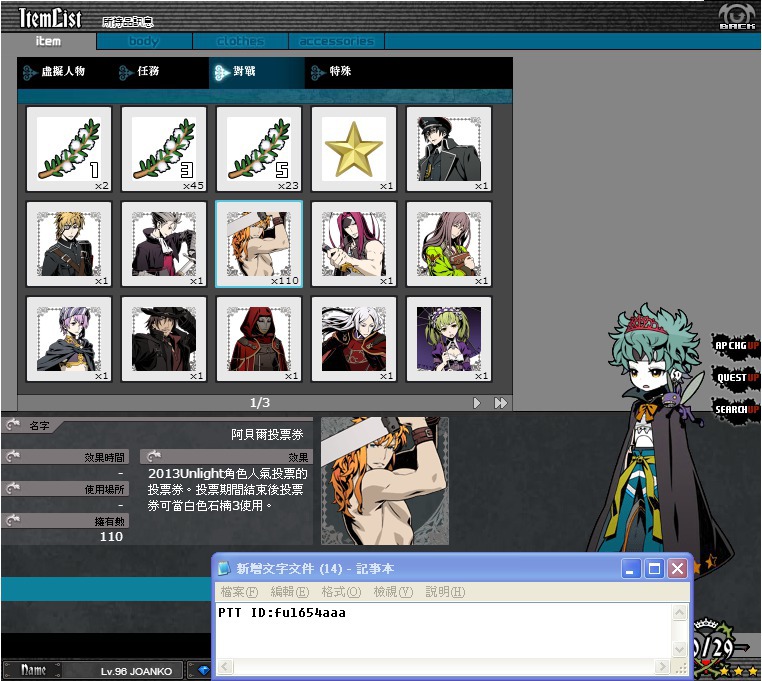Select white heather 3 item x45

pos(164,149)
